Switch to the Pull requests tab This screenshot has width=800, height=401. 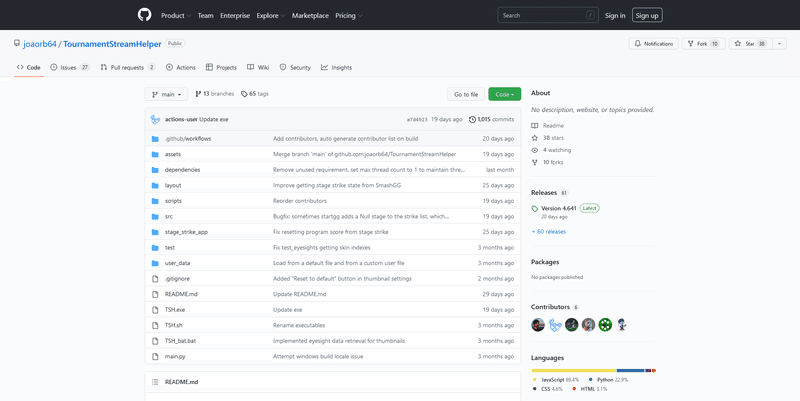(128, 67)
